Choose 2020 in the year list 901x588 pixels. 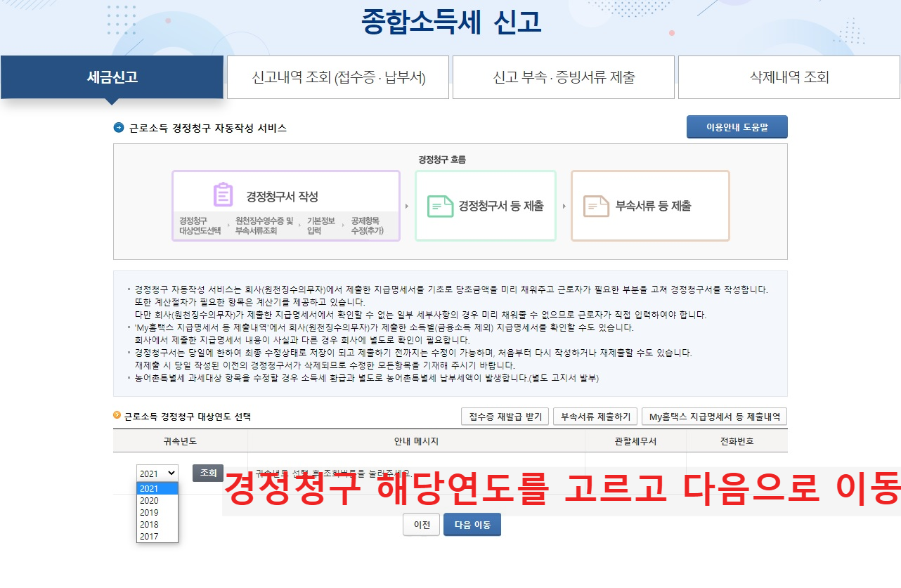[x=157, y=501]
